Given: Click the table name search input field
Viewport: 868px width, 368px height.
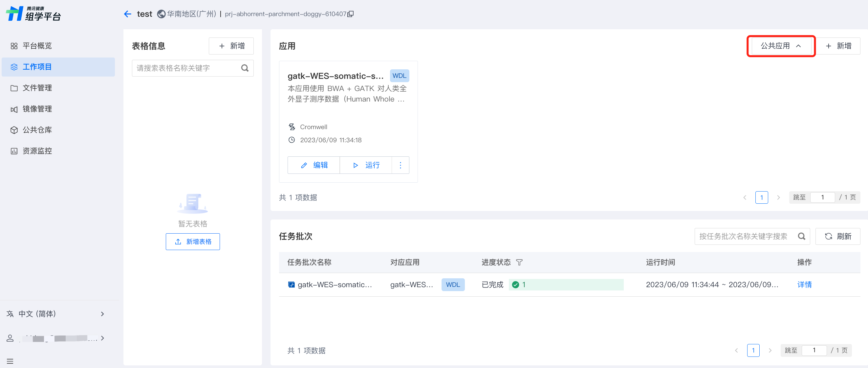Looking at the screenshot, I should [185, 68].
